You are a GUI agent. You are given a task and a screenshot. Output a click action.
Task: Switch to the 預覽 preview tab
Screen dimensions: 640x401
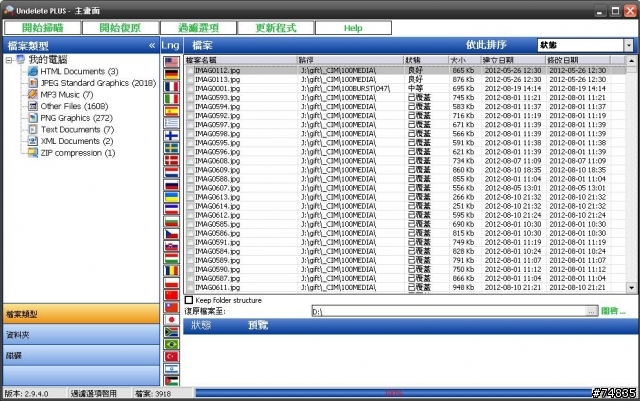point(258,325)
